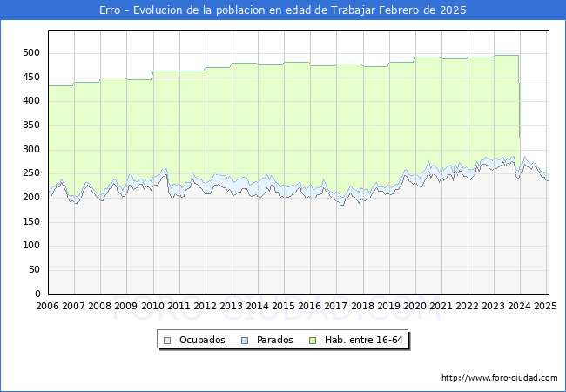This screenshot has height=392, width=566.
Task: Select the Parados legend label
Action: pyautogui.click(x=274, y=340)
